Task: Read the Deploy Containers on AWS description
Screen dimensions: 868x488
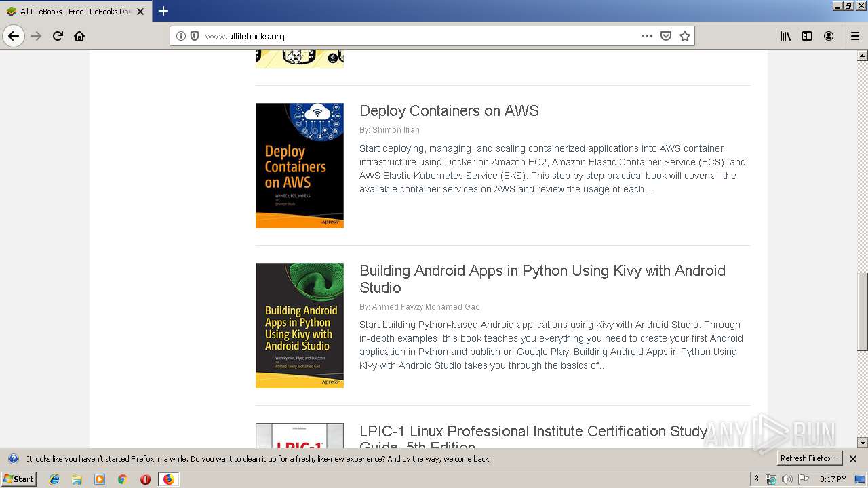Action: pos(553,169)
